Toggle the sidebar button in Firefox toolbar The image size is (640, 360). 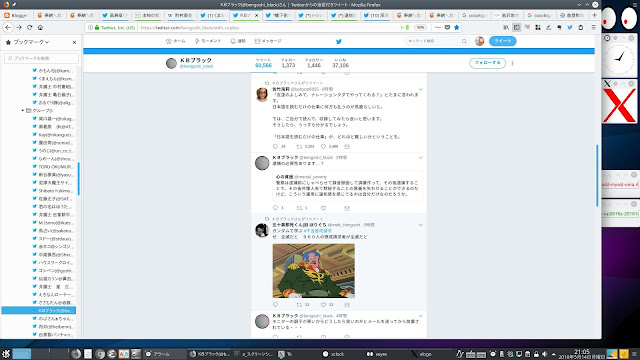pyautogui.click(x=517, y=27)
